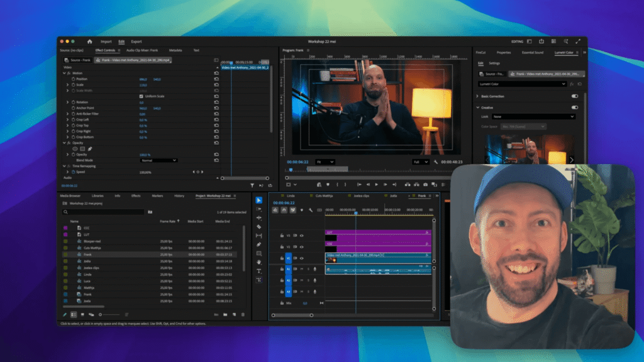The image size is (644, 362).
Task: Open the Lumetri Color effect dropdown
Action: click(x=522, y=84)
